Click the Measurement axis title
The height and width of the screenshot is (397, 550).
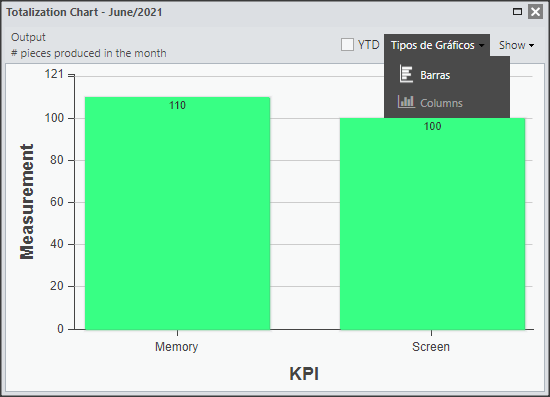pos(27,202)
